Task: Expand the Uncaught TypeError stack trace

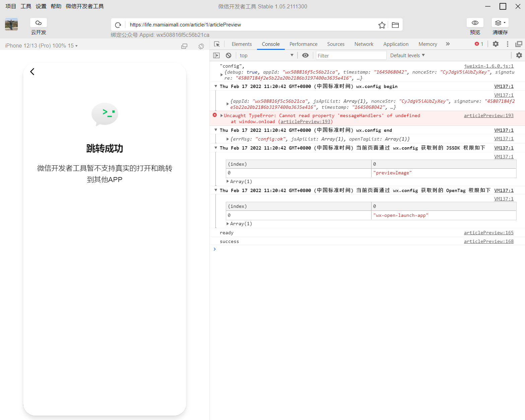Action: [221, 115]
